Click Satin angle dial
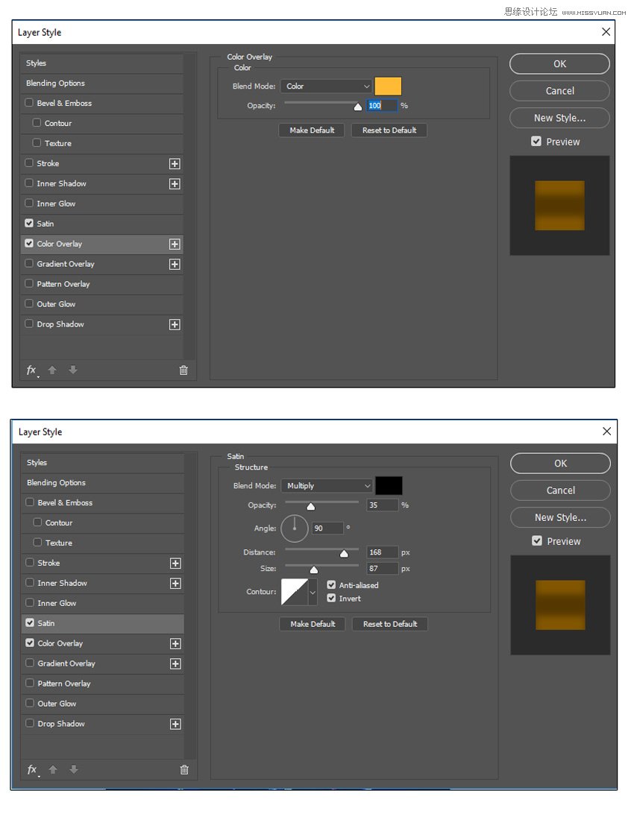 tap(294, 528)
